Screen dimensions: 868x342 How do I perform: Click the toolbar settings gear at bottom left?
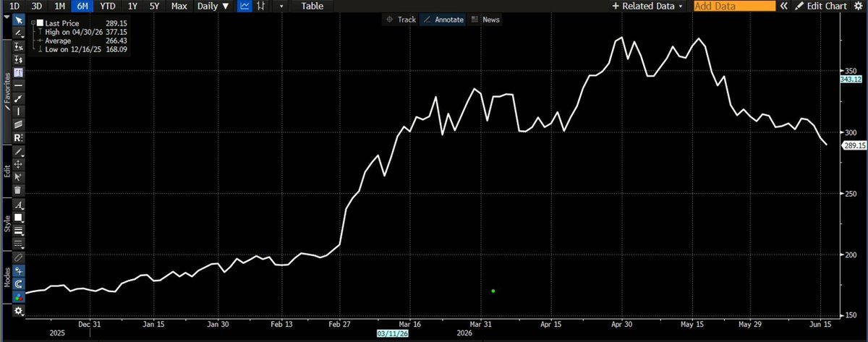[19, 311]
